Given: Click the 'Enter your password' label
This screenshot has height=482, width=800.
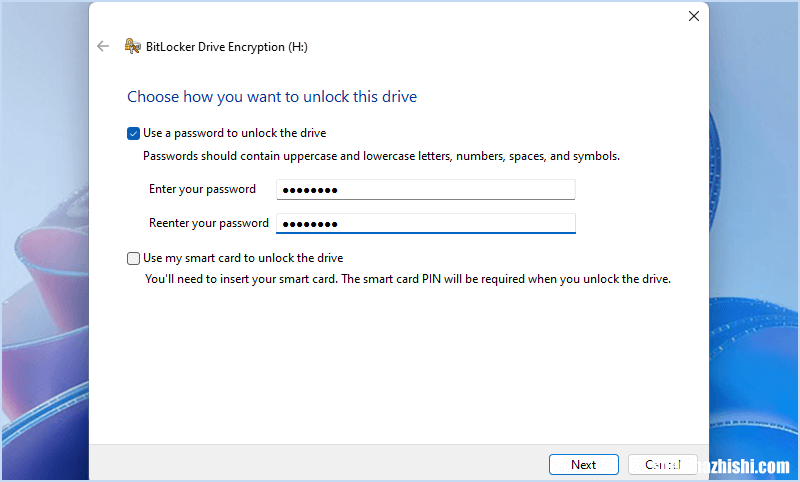Looking at the screenshot, I should [x=202, y=189].
